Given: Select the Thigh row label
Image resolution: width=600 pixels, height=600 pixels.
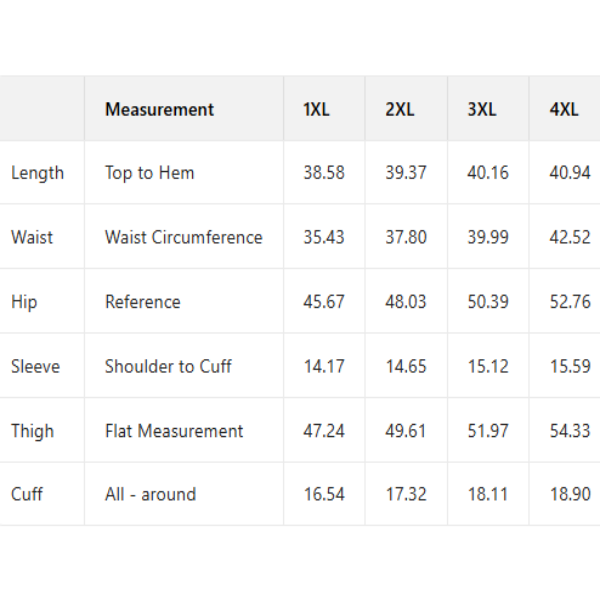Looking at the screenshot, I should pos(32,432).
